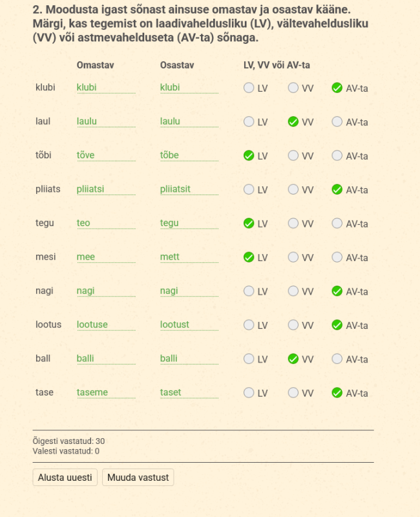Edit the omastav field for klubi
The height and width of the screenshot is (517, 420).
(x=105, y=88)
